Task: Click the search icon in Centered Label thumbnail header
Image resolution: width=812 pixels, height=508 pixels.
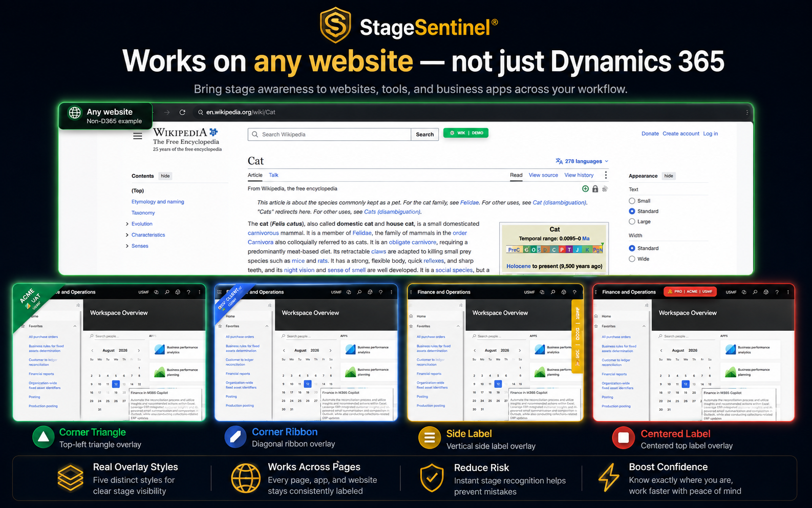Action: click(x=755, y=292)
